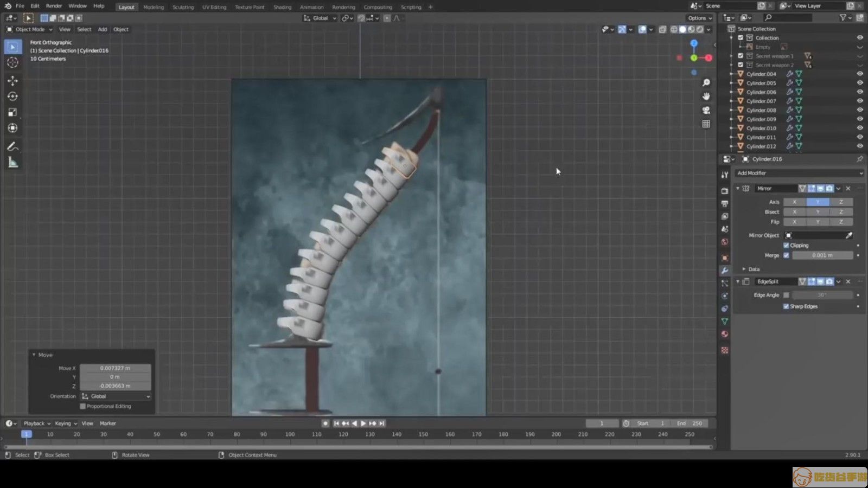
Task: Click Merge distance 0.001 m field
Action: pos(822,255)
